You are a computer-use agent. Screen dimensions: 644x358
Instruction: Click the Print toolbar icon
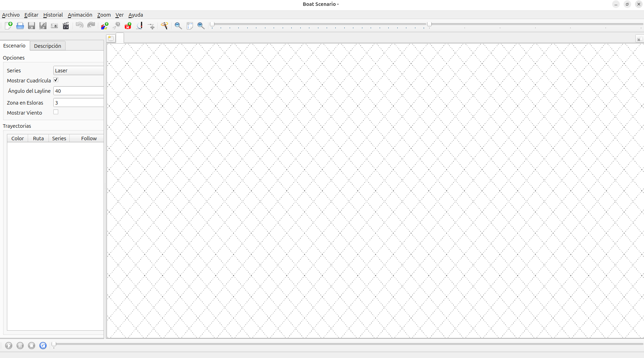click(x=20, y=26)
